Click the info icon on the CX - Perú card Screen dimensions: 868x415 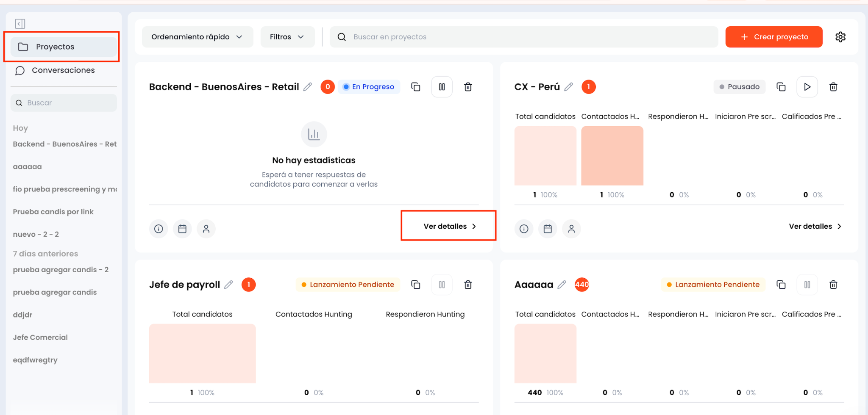524,229
